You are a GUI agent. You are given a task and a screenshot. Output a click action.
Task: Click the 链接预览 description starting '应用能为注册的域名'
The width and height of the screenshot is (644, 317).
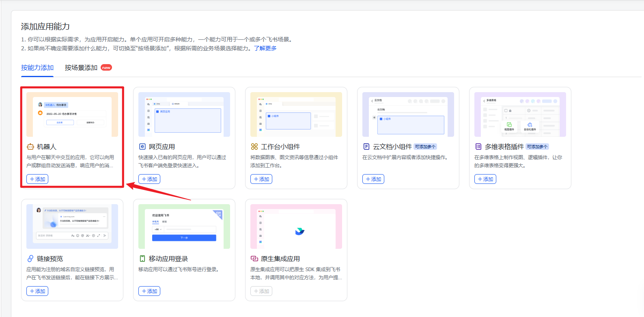(x=72, y=274)
